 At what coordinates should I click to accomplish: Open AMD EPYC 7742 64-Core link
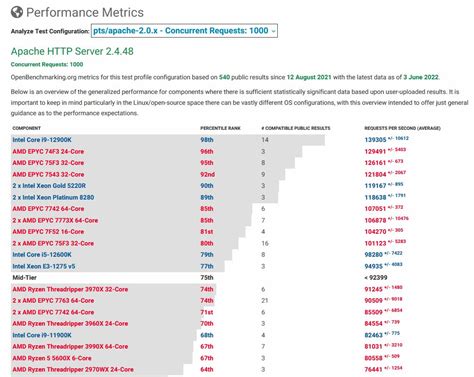coord(48,209)
